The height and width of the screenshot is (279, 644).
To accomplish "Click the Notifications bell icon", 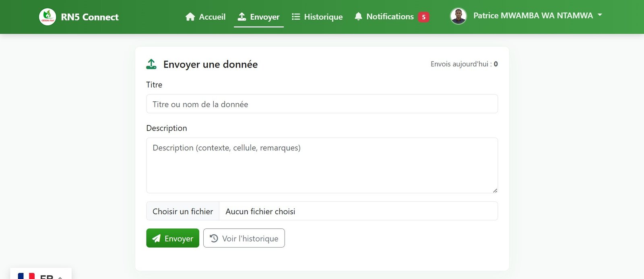I will (358, 16).
